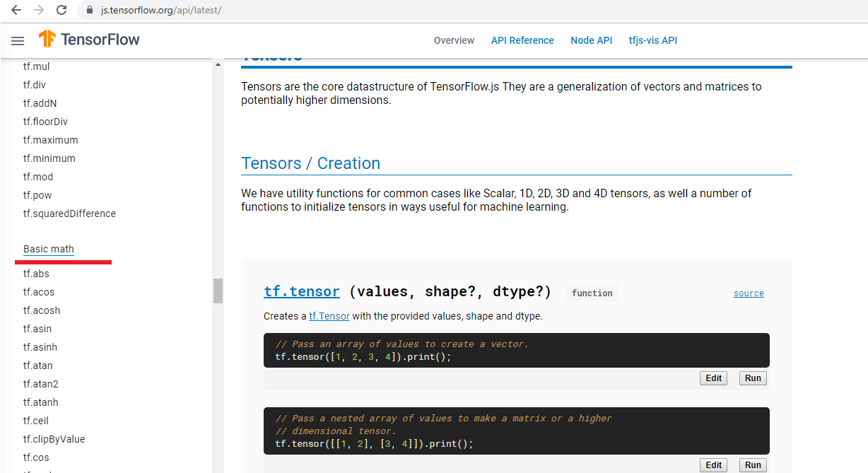Select tf.div in the sidebar

34,85
